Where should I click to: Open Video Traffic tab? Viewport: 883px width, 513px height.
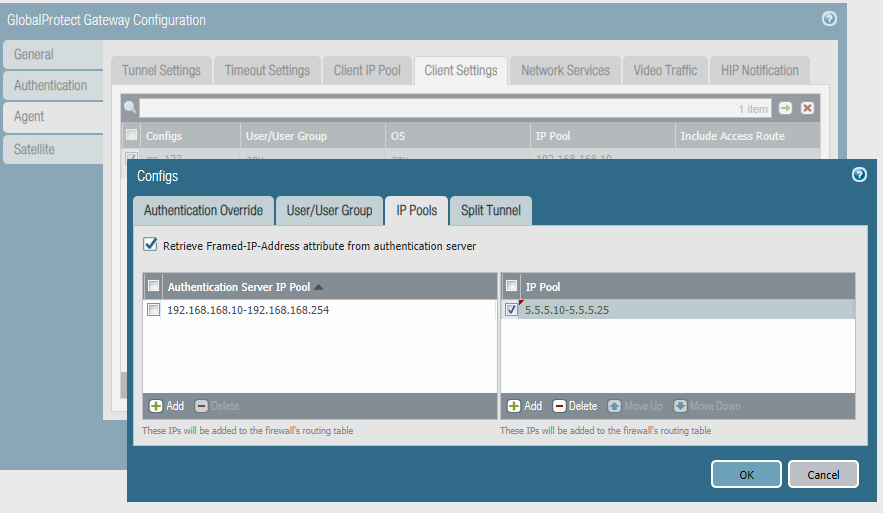[x=665, y=70]
